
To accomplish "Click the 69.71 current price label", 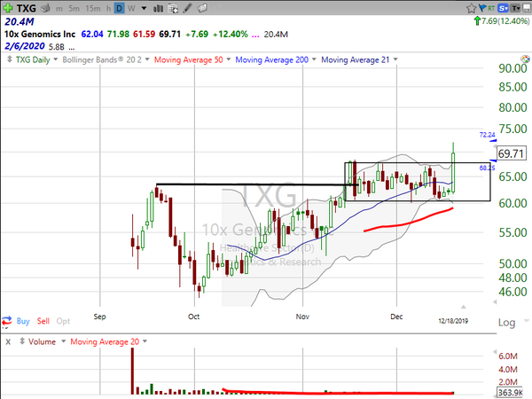I will click(x=512, y=153).
